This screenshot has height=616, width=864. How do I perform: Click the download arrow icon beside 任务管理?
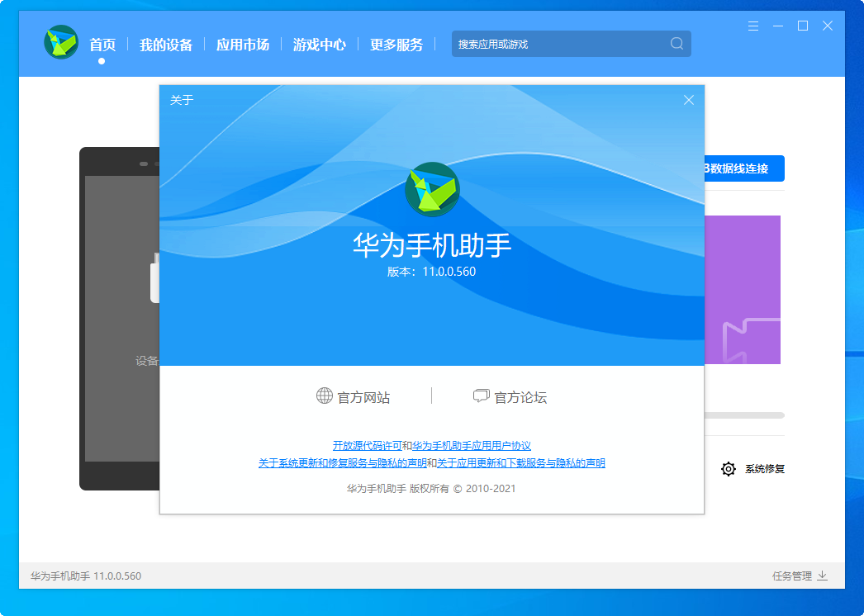tap(822, 576)
